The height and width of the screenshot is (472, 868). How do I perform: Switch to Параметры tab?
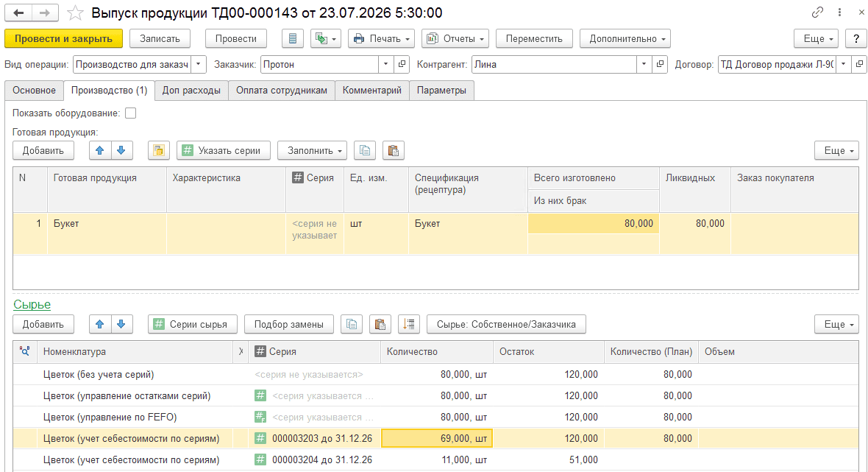(x=442, y=91)
